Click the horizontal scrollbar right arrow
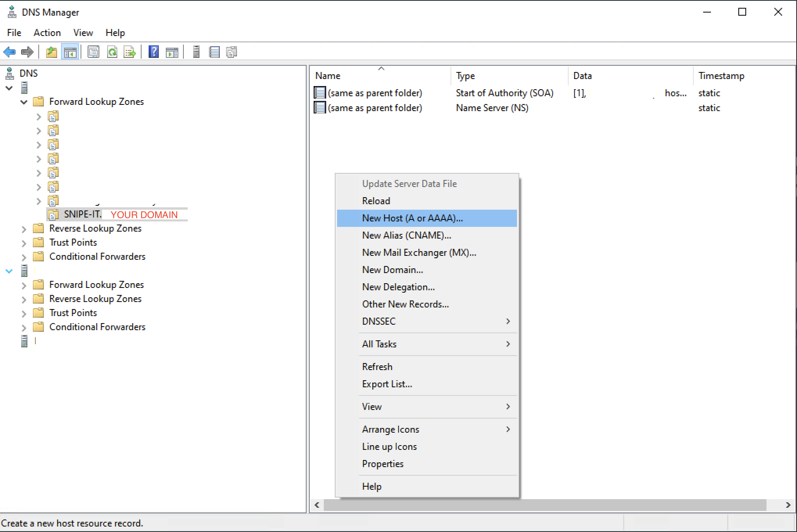The image size is (797, 532). pyautogui.click(x=788, y=505)
